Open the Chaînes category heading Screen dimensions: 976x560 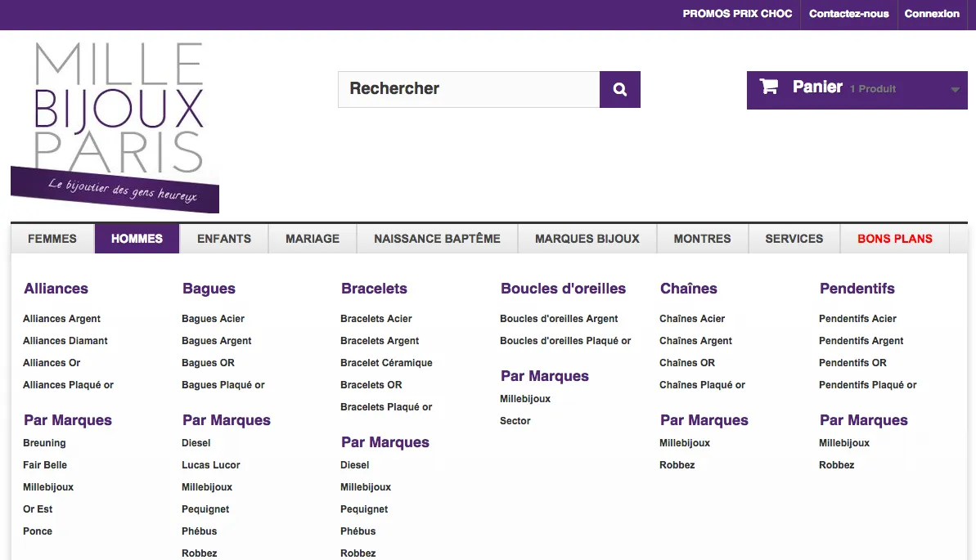688,289
